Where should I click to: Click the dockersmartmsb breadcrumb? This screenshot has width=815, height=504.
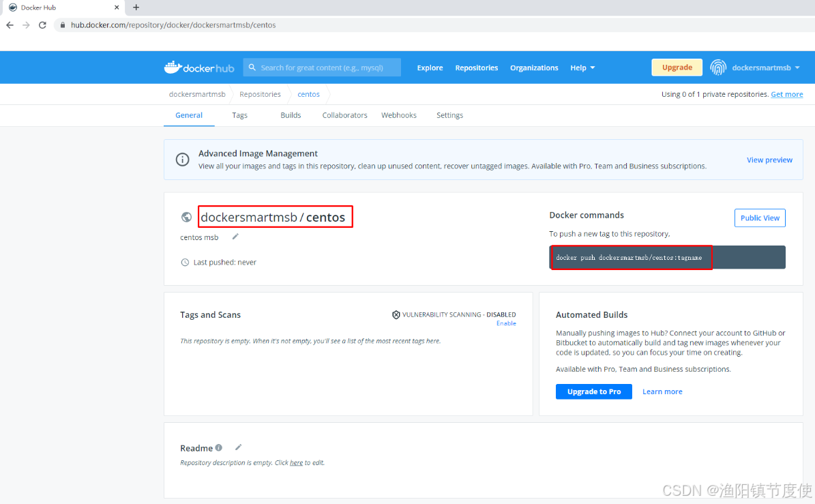point(197,94)
